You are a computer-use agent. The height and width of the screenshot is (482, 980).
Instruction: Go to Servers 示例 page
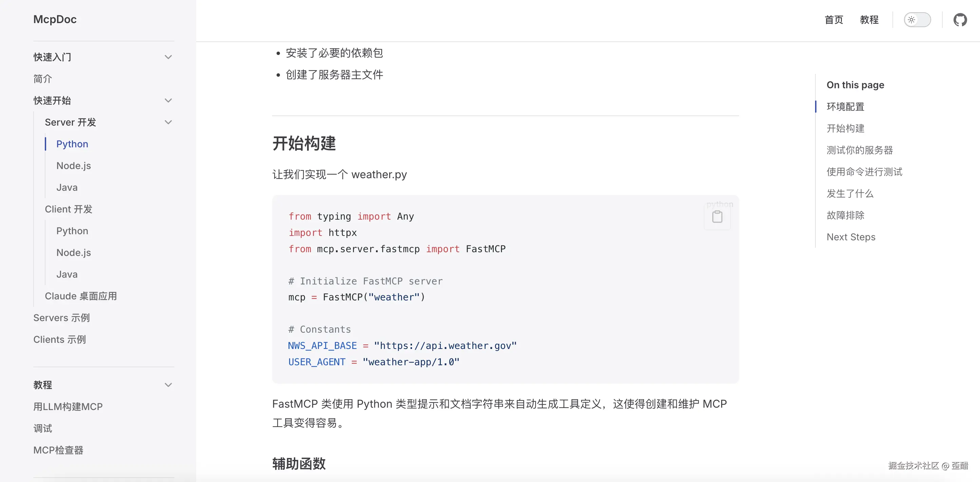(x=61, y=318)
